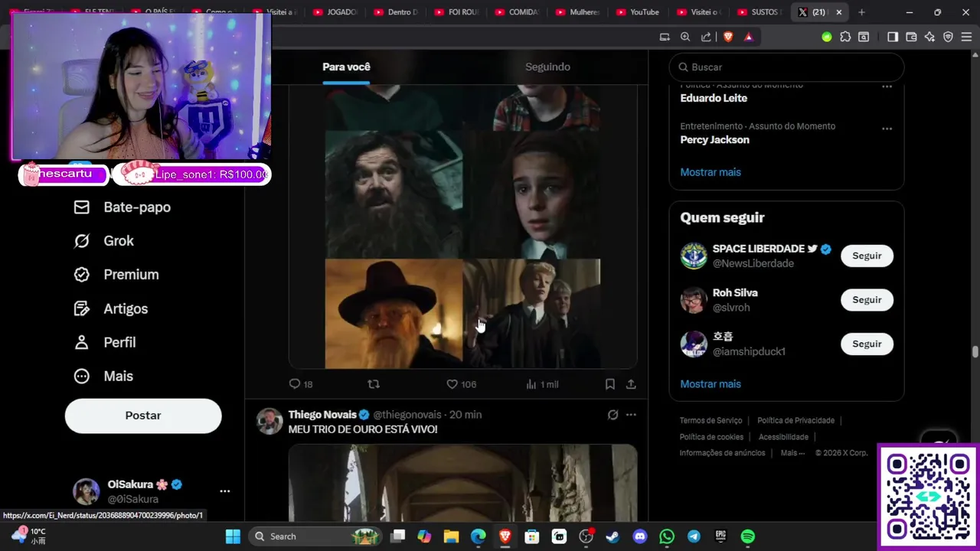Click the share page icon in address bar
980x551 pixels.
(x=706, y=37)
